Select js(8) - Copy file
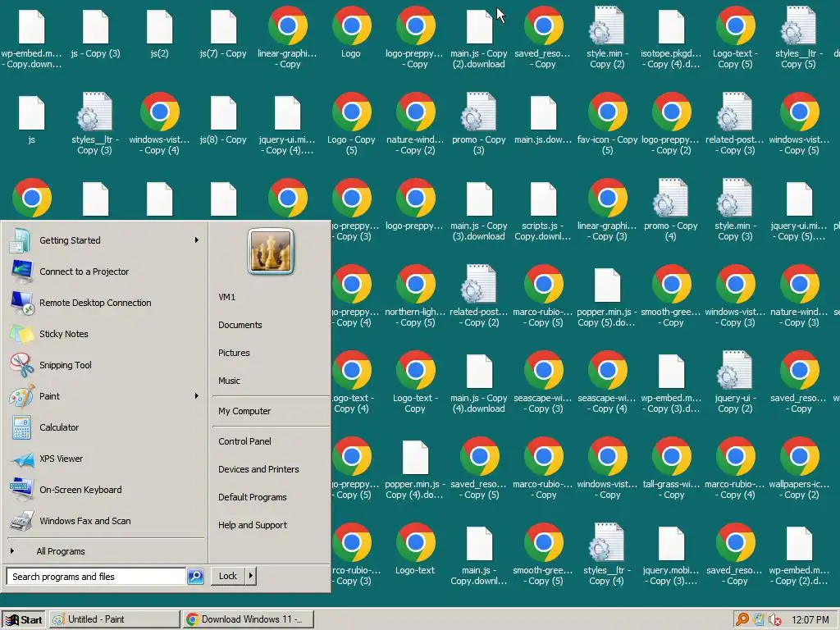Screen dimensions: 840x630 coord(223,120)
